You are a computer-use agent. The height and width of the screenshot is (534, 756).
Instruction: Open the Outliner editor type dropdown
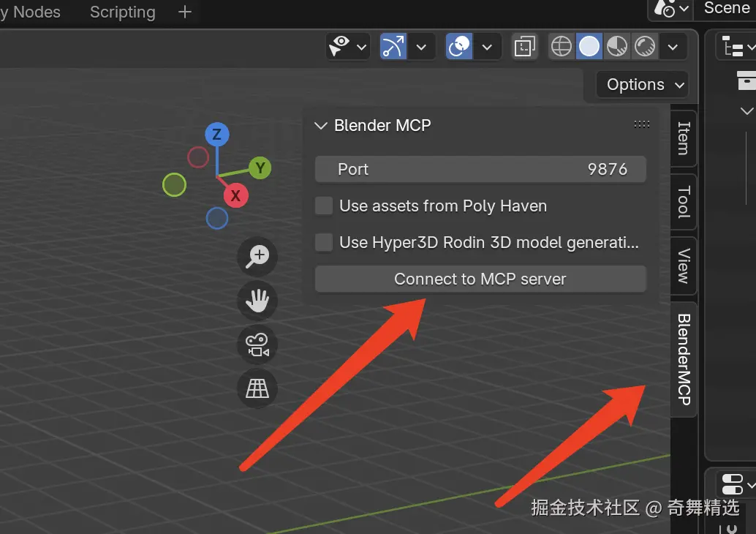[738, 47]
